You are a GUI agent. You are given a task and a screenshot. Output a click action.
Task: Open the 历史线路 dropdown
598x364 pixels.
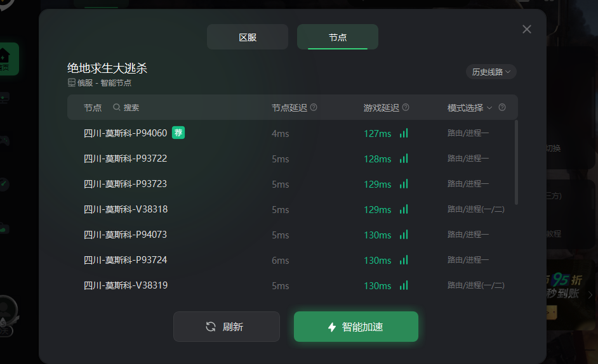pos(491,72)
